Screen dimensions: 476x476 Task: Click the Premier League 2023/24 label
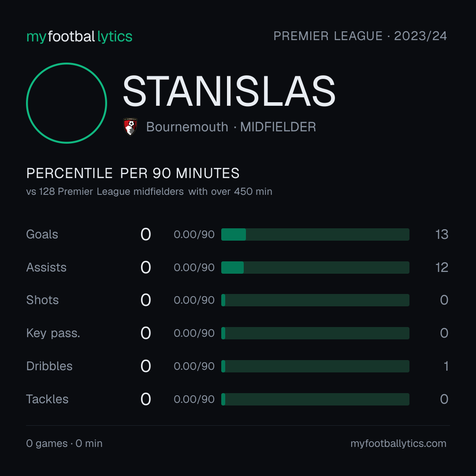(360, 36)
